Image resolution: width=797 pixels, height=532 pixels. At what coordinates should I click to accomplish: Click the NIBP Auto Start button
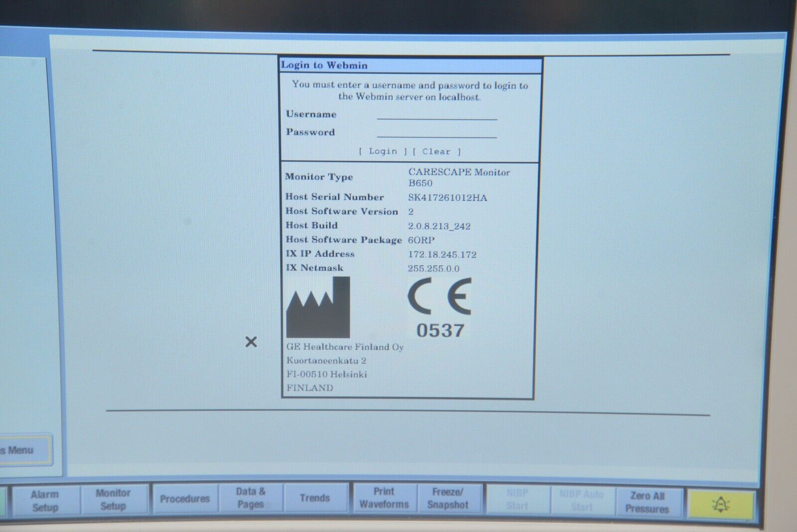pos(582,500)
